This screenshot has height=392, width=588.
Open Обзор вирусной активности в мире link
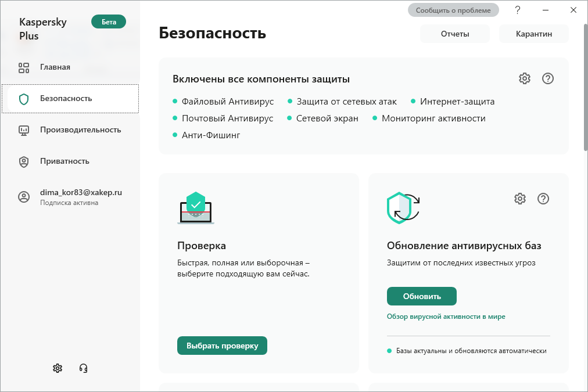tap(446, 317)
